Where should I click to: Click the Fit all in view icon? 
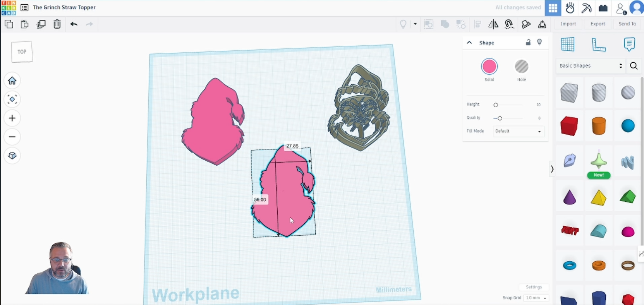12,99
